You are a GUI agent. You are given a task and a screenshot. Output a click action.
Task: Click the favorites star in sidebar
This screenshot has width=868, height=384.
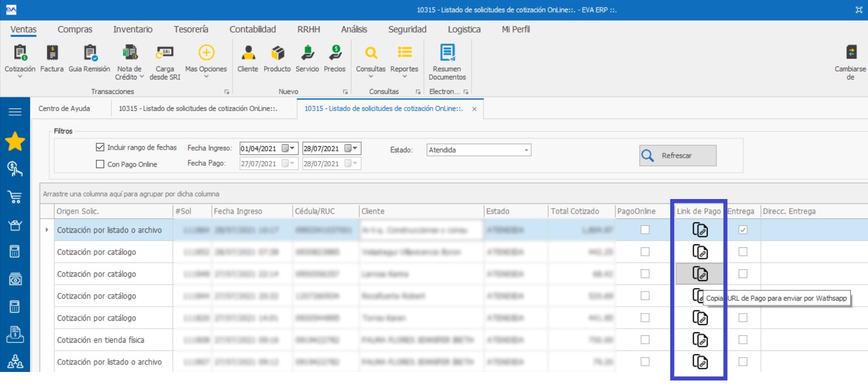point(15,142)
